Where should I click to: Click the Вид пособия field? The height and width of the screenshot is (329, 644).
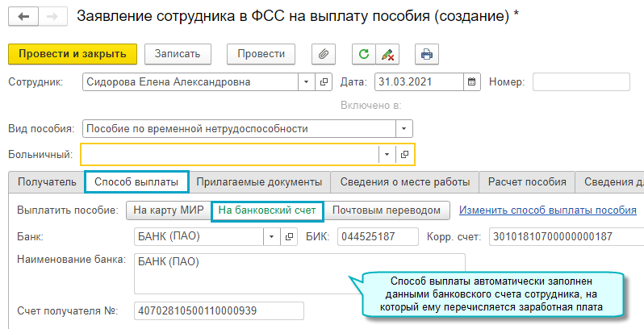tap(239, 129)
